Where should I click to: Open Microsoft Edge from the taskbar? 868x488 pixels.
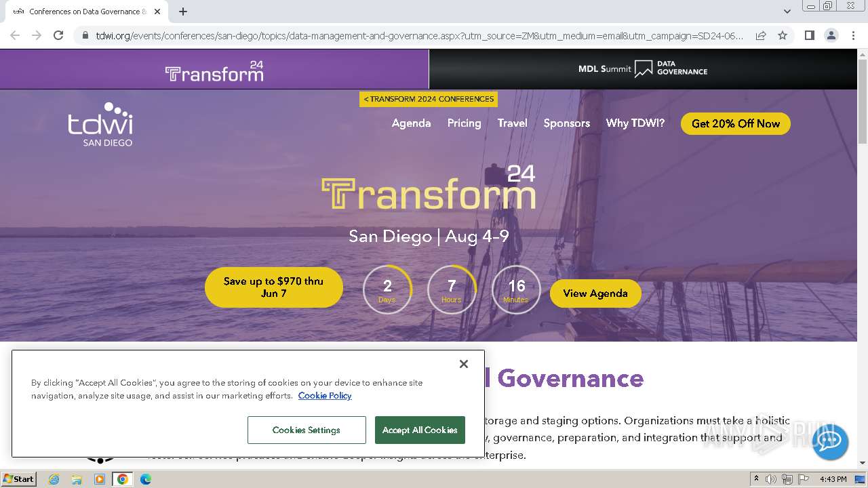(146, 479)
